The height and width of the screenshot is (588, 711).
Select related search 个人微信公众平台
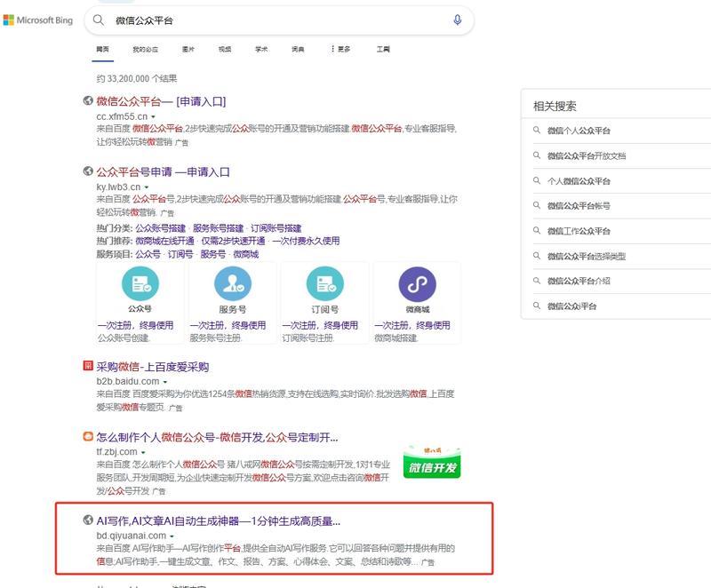pos(579,180)
